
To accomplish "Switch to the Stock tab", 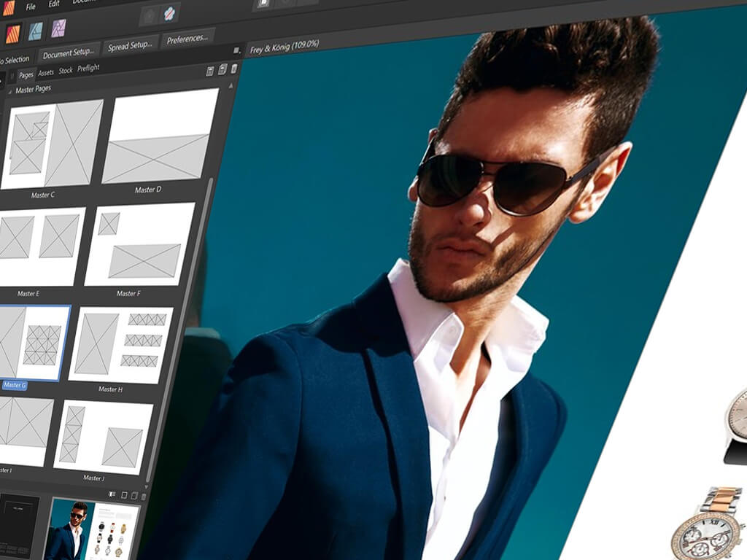I will (66, 71).
